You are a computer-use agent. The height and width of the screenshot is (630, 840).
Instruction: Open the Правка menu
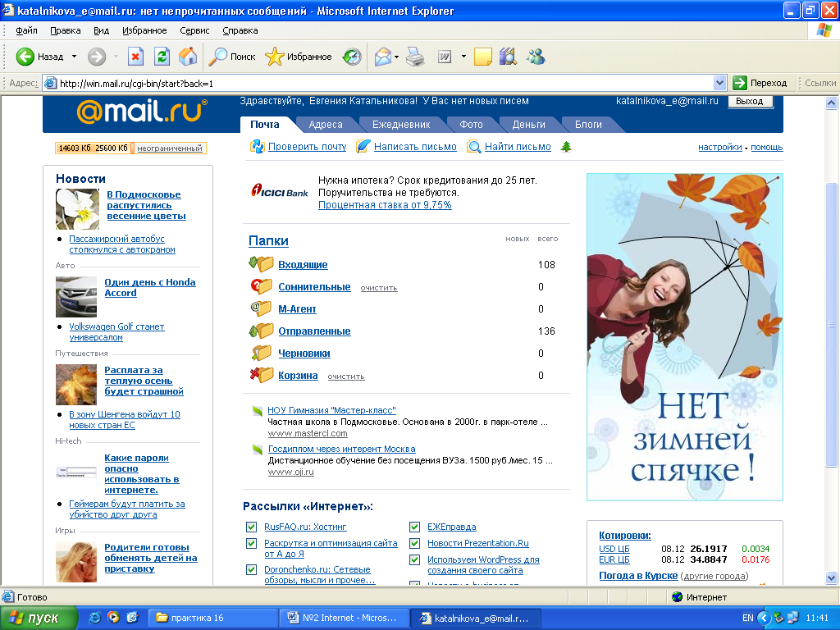(66, 30)
